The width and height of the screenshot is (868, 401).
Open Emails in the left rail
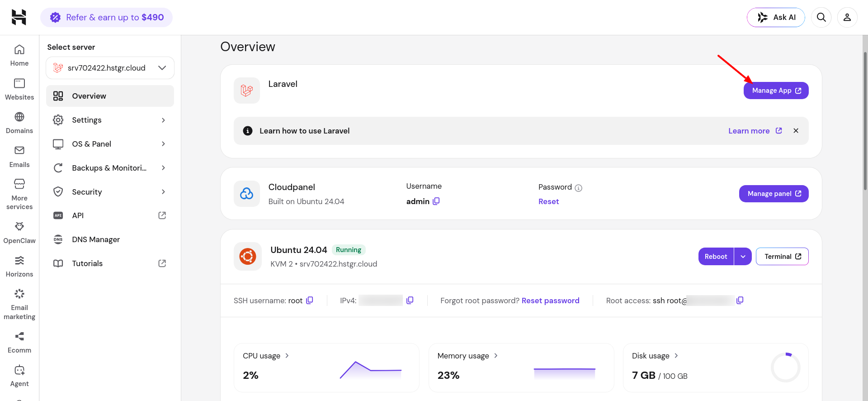(19, 157)
